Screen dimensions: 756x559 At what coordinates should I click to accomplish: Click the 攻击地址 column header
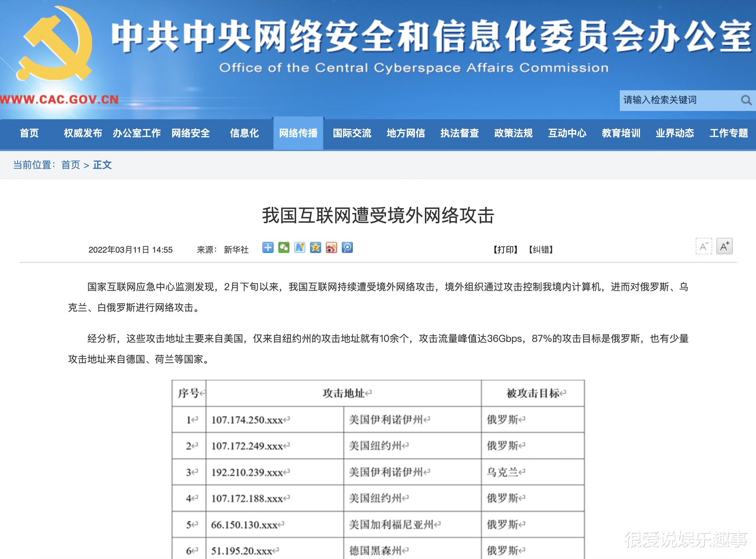[344, 393]
